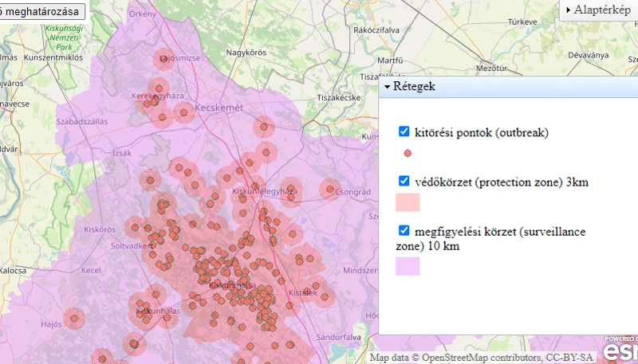
Task: Click the Kiskunsági Nemzeti Park label
Action: [x=64, y=37]
